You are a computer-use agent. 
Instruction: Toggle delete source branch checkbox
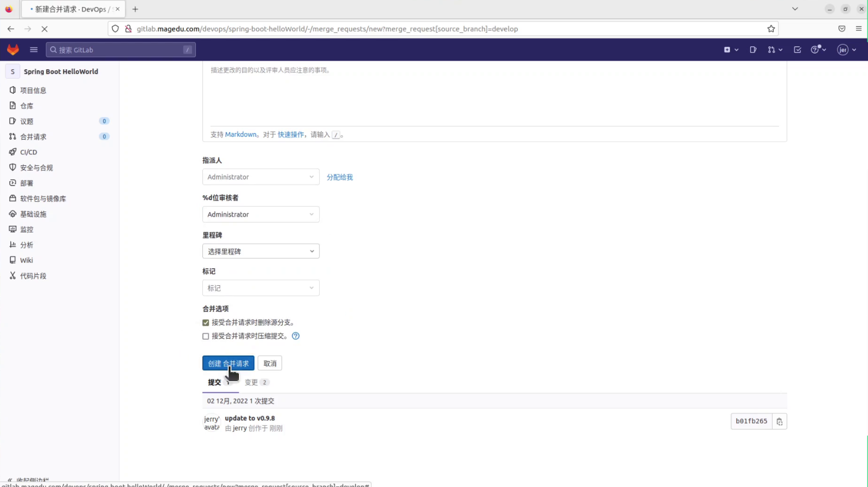206,323
